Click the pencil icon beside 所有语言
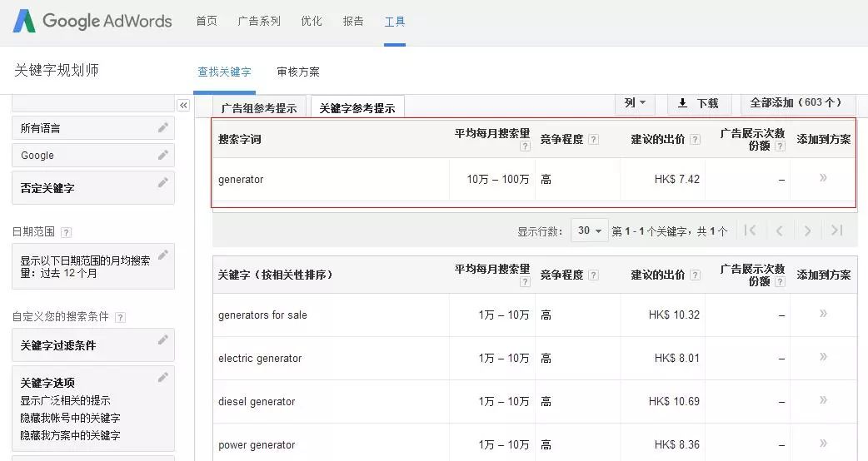The image size is (868, 461). coord(163,127)
